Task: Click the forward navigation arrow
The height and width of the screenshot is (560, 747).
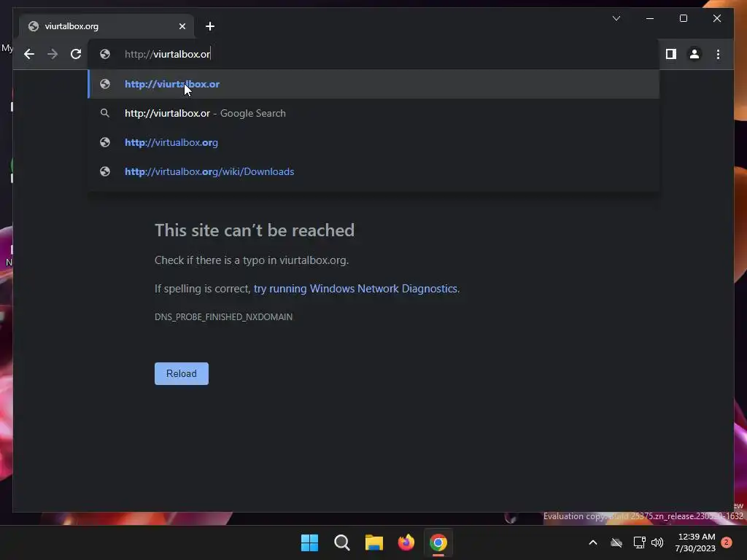Action: pos(53,54)
